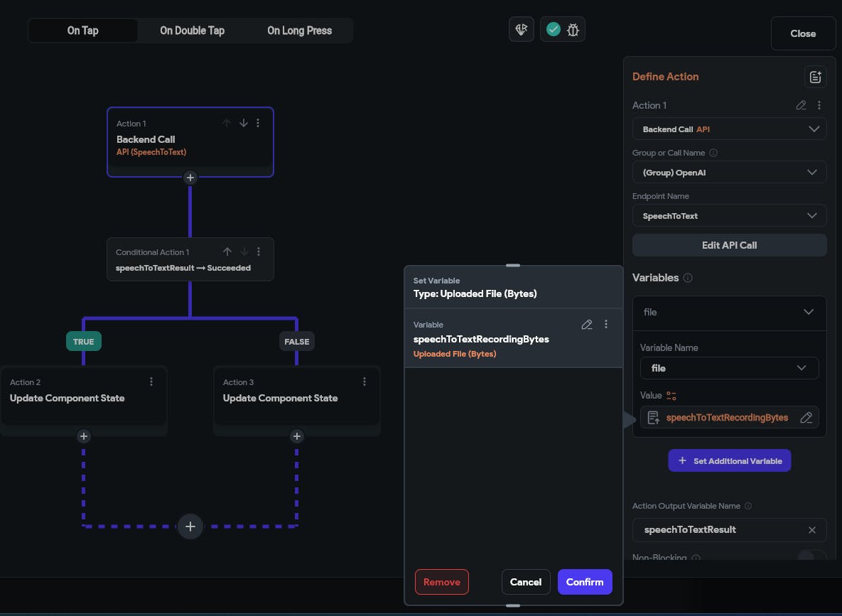Image resolution: width=842 pixels, height=616 pixels.
Task: Click the pointer select icon in top toolbar
Action: pos(522,30)
